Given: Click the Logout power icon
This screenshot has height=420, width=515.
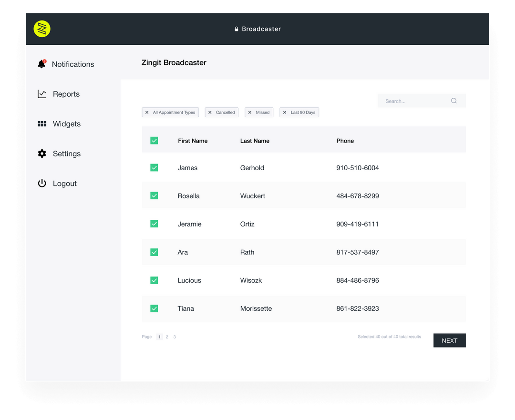Looking at the screenshot, I should click(x=42, y=183).
